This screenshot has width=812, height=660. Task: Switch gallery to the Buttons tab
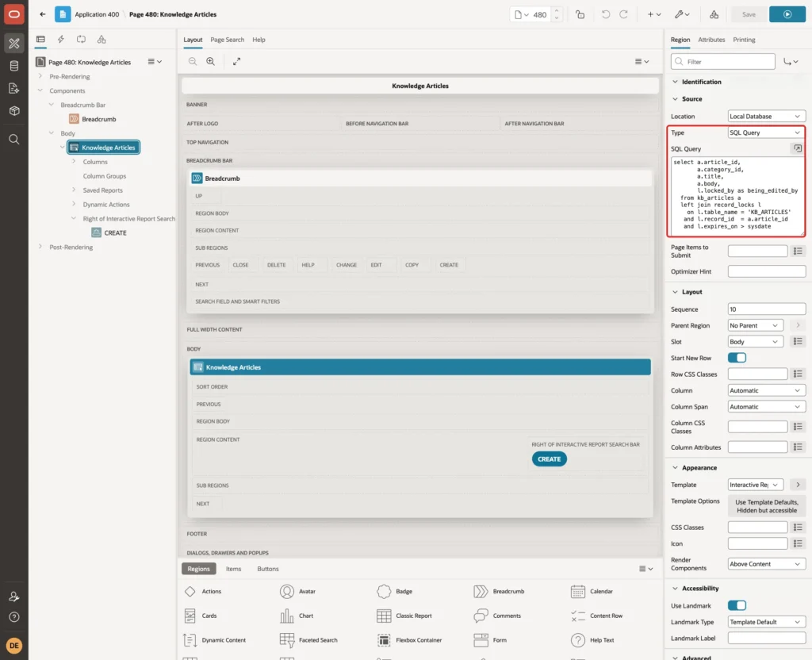click(268, 569)
